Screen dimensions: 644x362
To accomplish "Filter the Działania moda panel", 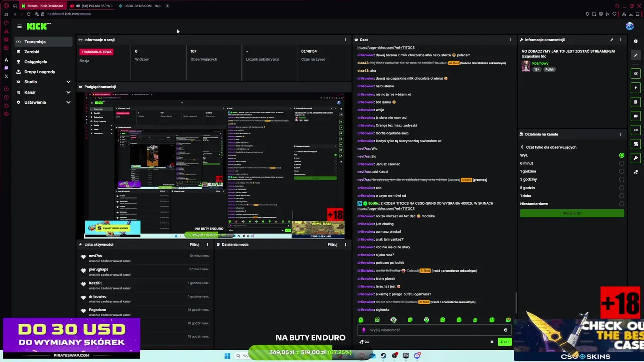I will point(332,245).
